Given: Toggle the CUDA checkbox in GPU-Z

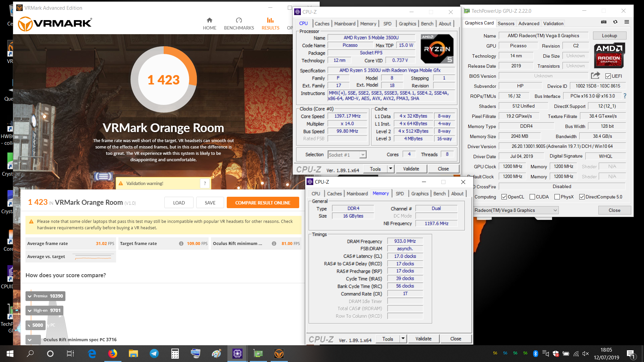Looking at the screenshot, I should point(532,197).
